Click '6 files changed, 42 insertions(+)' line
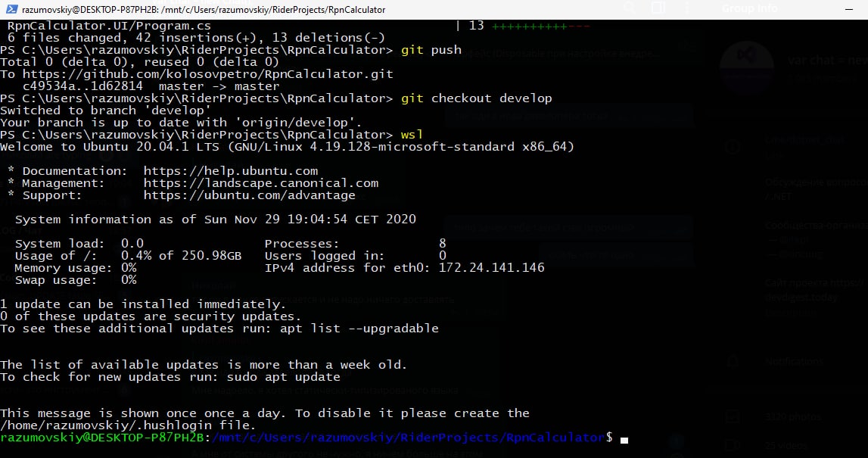 tap(196, 38)
